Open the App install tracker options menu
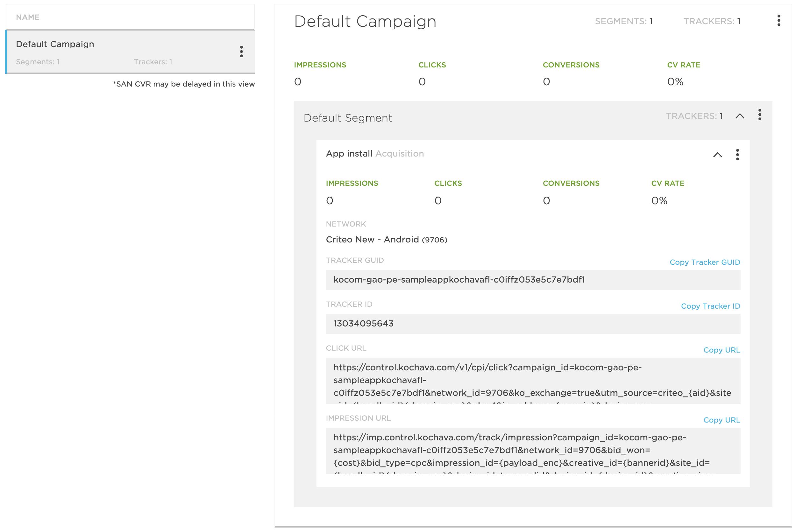 737,155
